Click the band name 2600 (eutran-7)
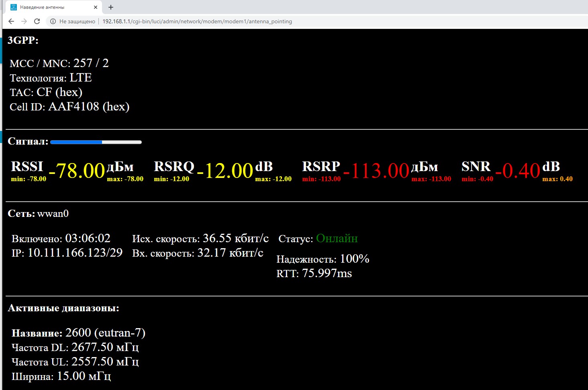588x390 pixels. [x=105, y=333]
